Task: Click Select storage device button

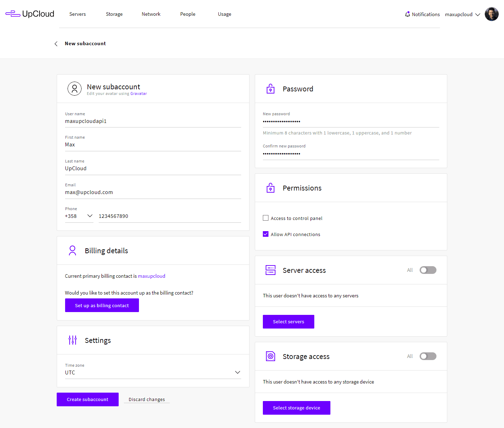Action: 296,408
